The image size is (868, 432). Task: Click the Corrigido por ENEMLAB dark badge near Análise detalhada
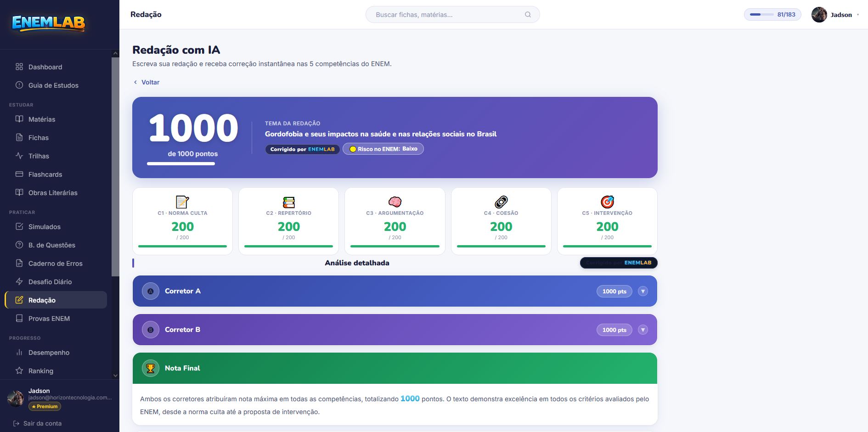coord(619,263)
